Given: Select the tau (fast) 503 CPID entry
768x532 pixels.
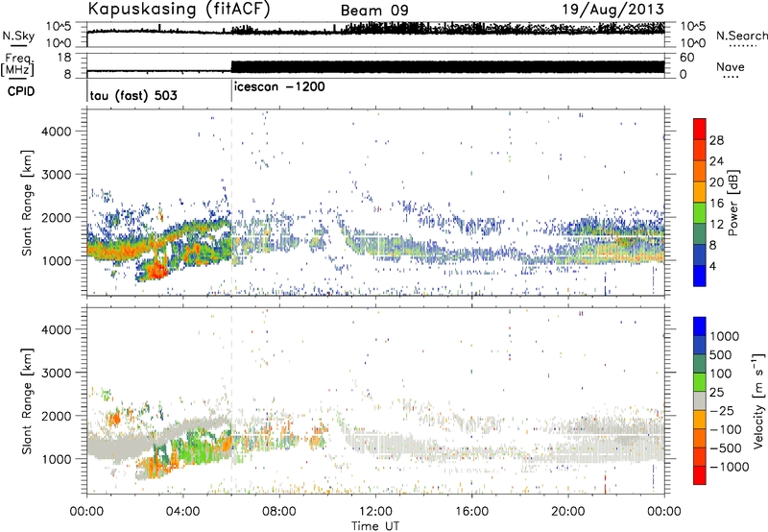Looking at the screenshot, I should click(133, 95).
